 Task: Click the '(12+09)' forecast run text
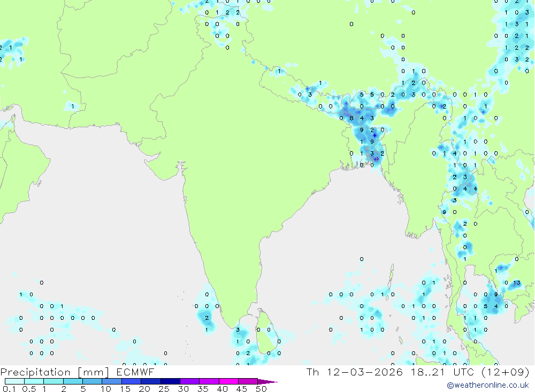(x=506, y=372)
